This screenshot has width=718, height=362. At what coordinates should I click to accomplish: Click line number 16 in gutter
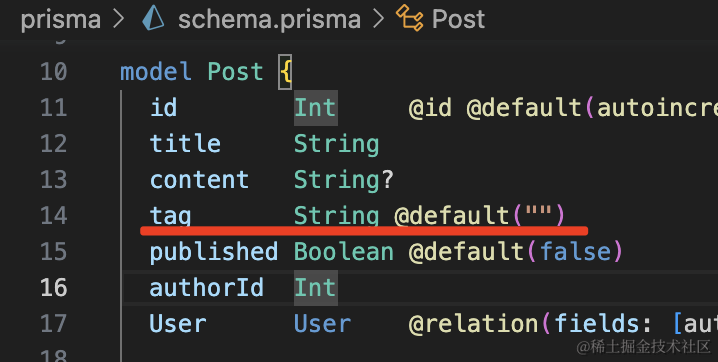[54, 287]
